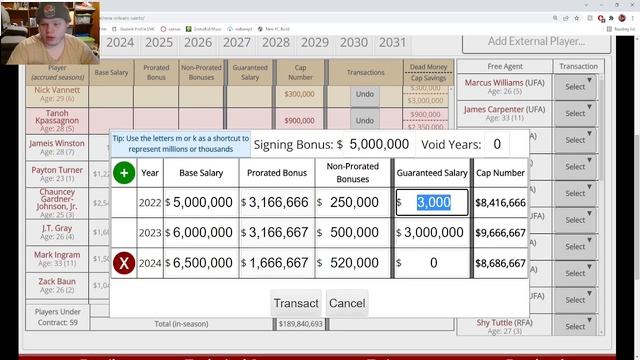Select the Mark Ingram player row
The image size is (640, 360).
[x=57, y=259]
